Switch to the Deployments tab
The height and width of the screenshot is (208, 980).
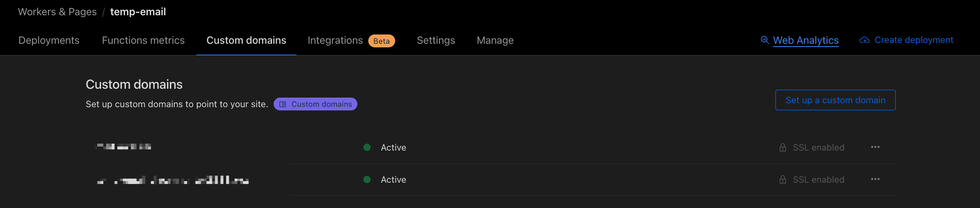(49, 40)
